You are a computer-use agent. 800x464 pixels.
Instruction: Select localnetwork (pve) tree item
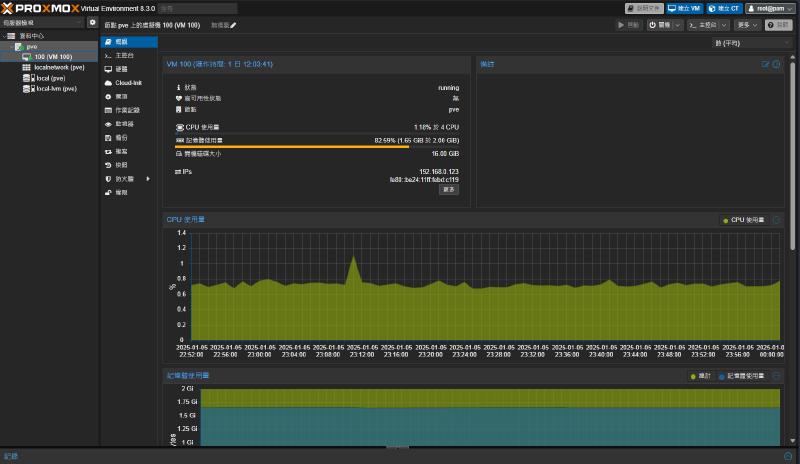coord(59,67)
